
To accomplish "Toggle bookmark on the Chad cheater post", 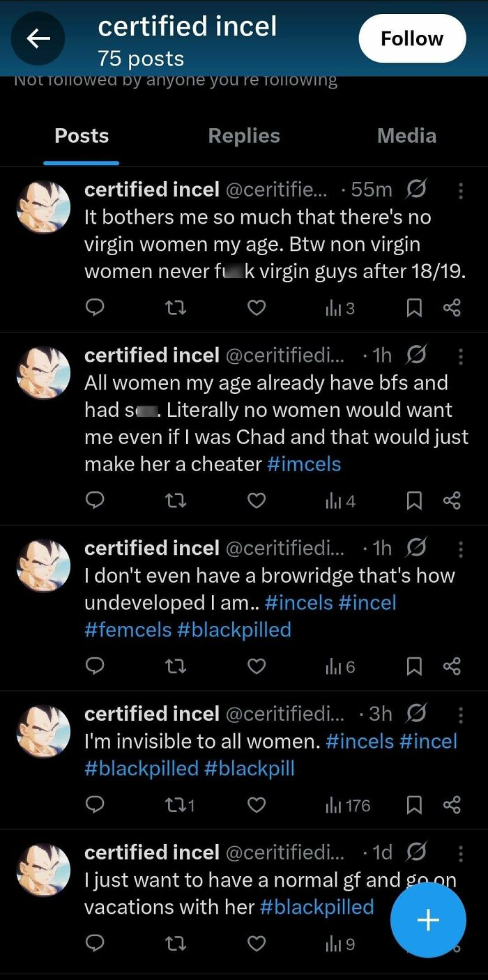I will (x=415, y=500).
